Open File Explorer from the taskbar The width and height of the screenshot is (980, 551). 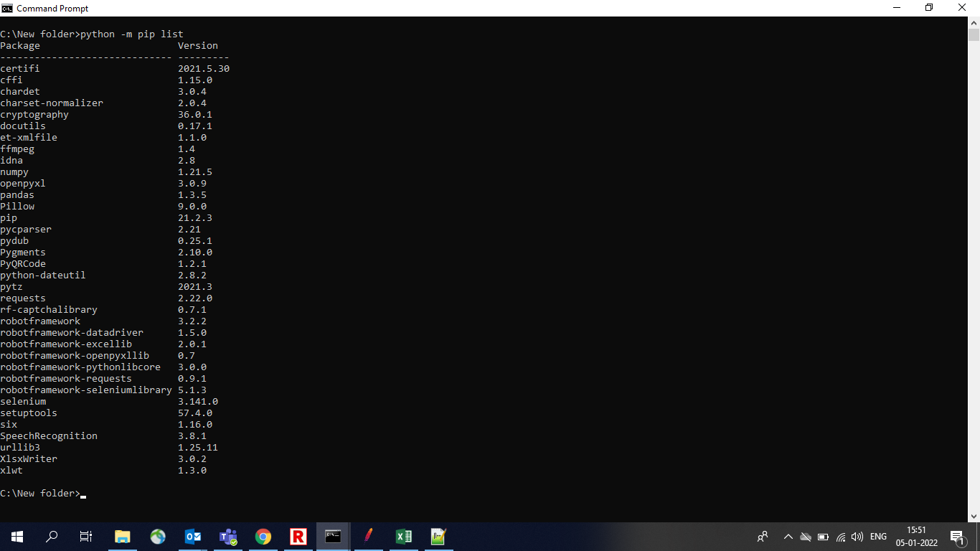pos(123,536)
